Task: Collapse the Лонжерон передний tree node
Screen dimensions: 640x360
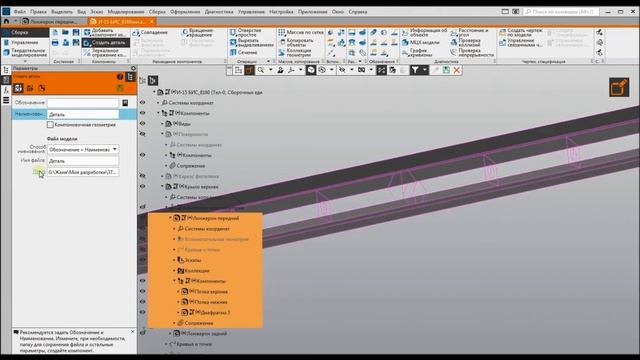Action: coord(171,218)
